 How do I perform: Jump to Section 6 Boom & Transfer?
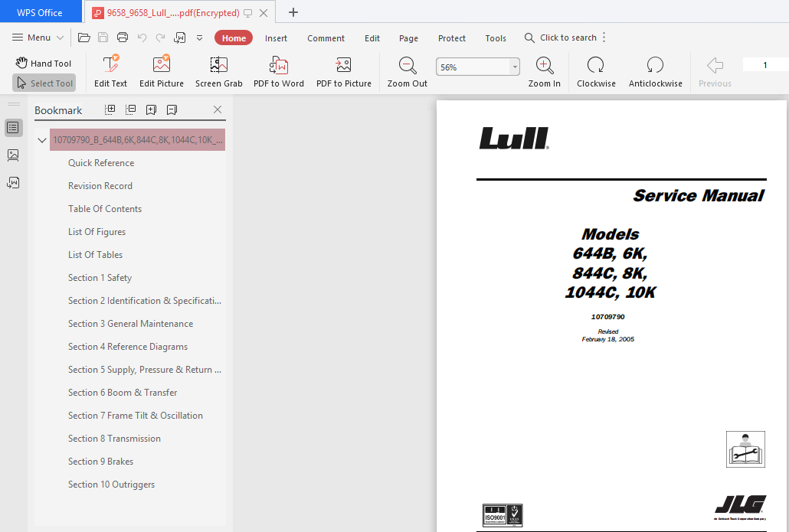coord(123,393)
